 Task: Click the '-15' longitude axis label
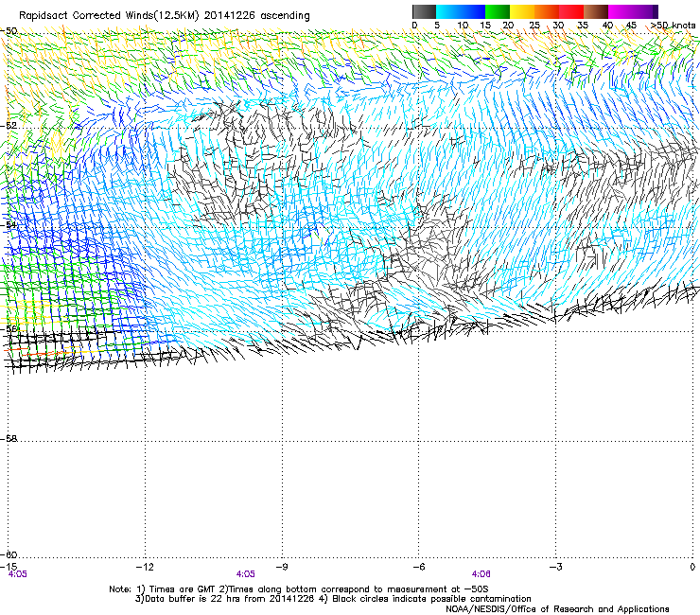pos(9,567)
